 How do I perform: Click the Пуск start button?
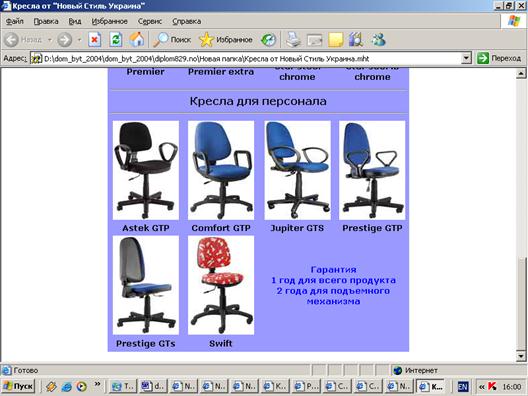coord(18,386)
